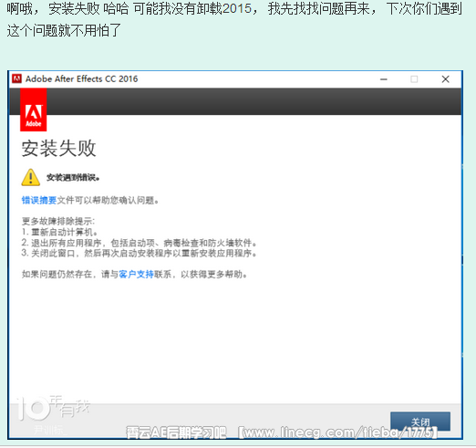Click the 关闭 button in installer
Screen dimensions: 476x448
pyautogui.click(x=420, y=422)
